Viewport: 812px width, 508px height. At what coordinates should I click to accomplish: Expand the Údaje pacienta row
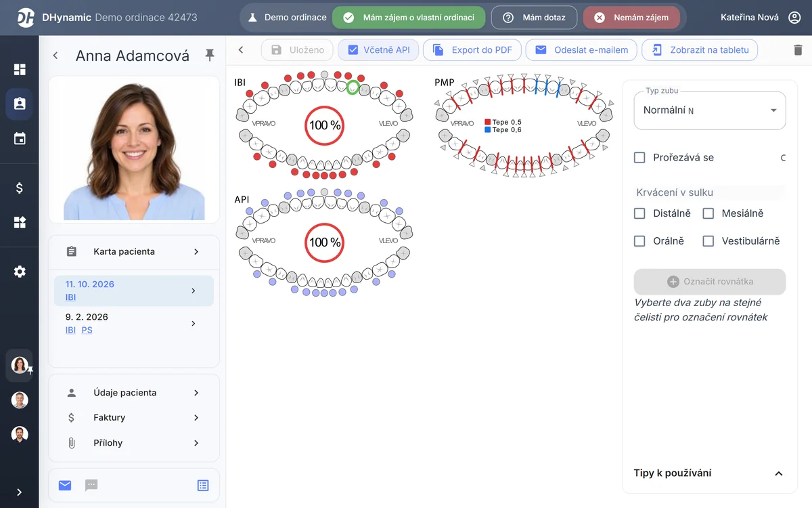tap(134, 393)
